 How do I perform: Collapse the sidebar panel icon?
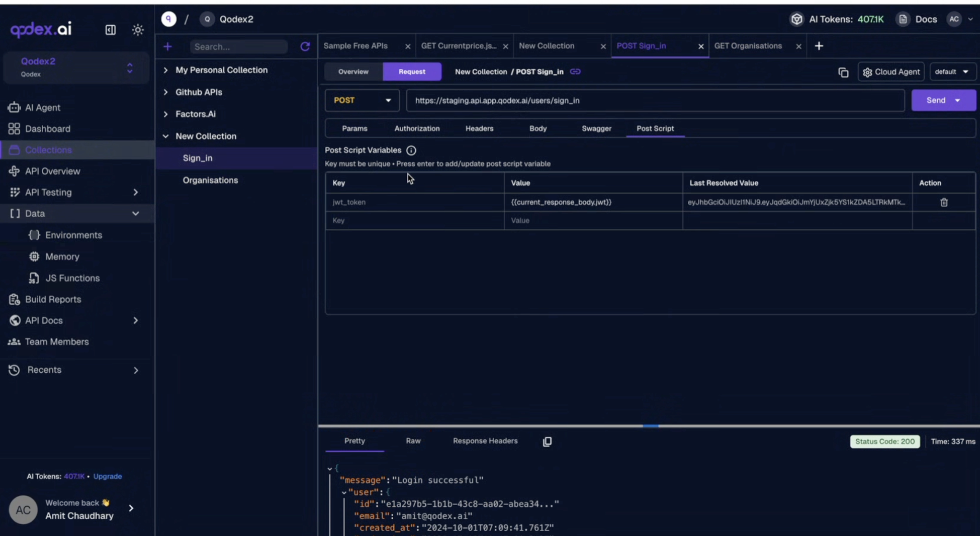[x=110, y=30]
